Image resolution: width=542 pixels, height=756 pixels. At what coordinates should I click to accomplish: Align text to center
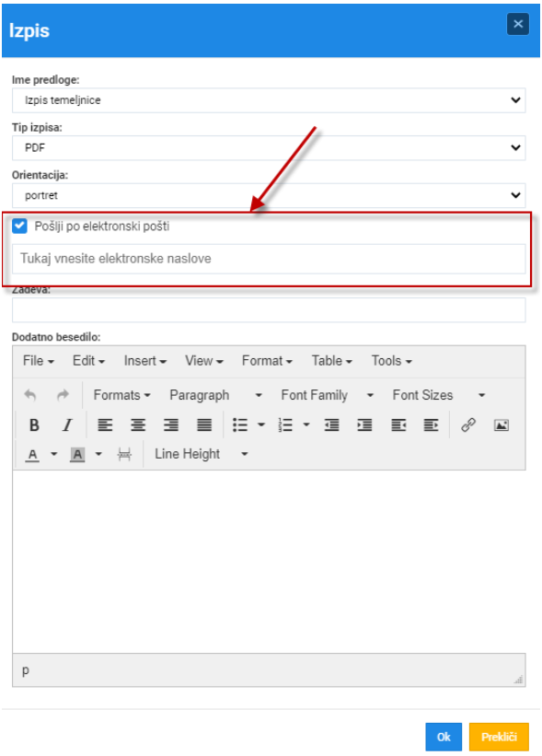coord(138,425)
